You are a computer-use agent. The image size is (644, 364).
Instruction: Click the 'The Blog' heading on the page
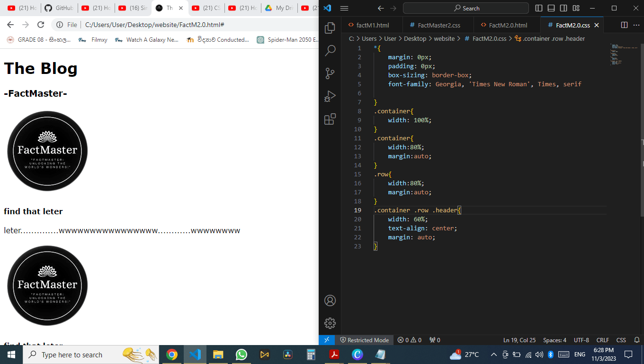(x=41, y=69)
